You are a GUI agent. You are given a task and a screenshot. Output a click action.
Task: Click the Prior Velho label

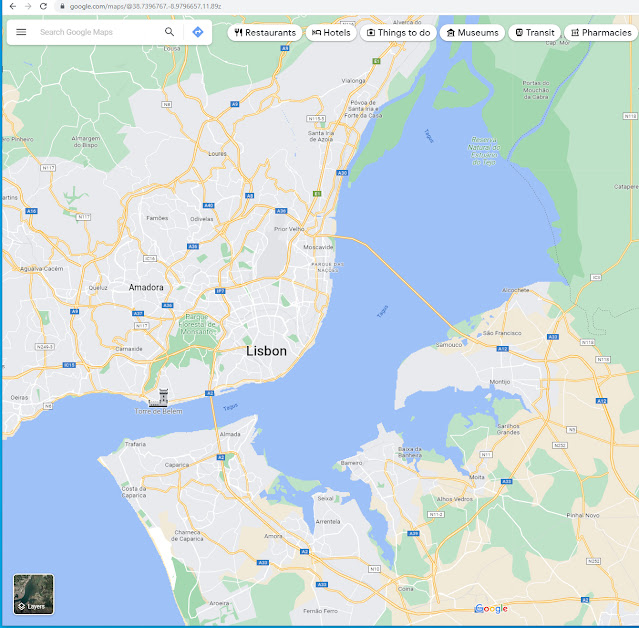289,229
